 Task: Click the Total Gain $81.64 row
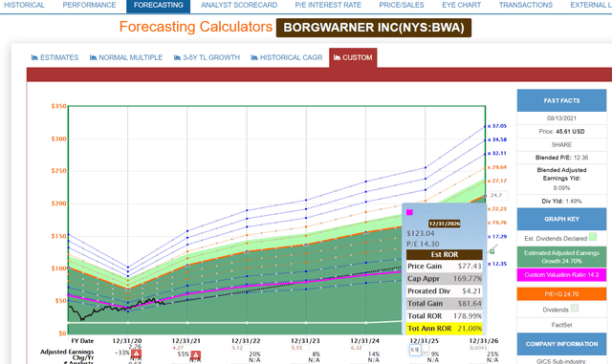click(444, 304)
